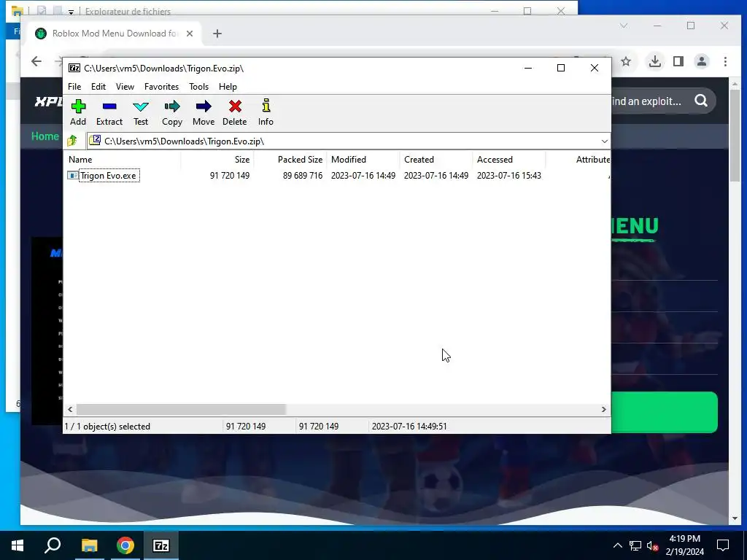Viewport: 747px width, 560px height.
Task: Switch to Chrome from the taskbar
Action: pyautogui.click(x=125, y=545)
